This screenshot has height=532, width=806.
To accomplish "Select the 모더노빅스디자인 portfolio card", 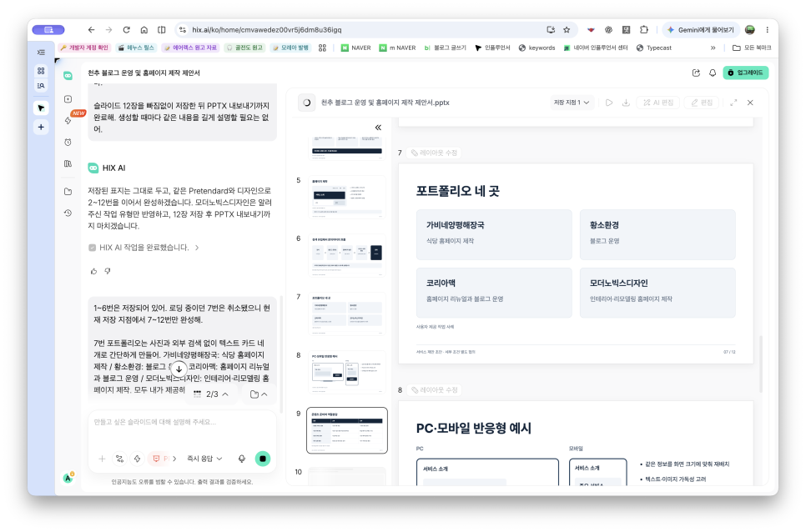I will tap(657, 292).
